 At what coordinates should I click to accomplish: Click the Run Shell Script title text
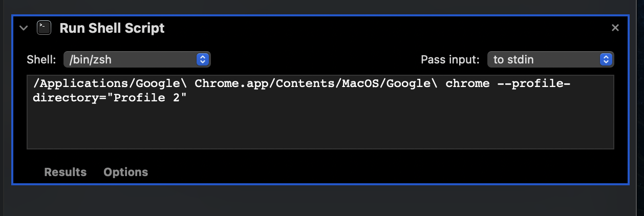point(112,28)
